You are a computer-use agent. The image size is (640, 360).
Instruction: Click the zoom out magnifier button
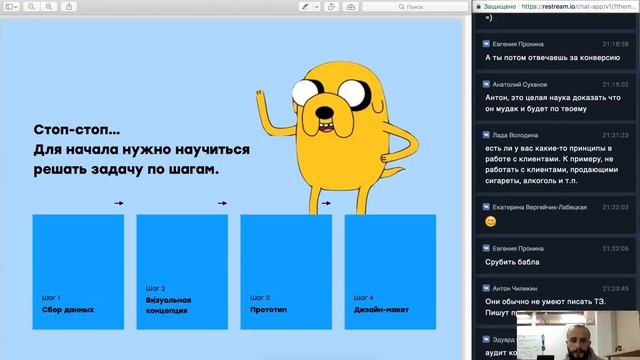(31, 7)
